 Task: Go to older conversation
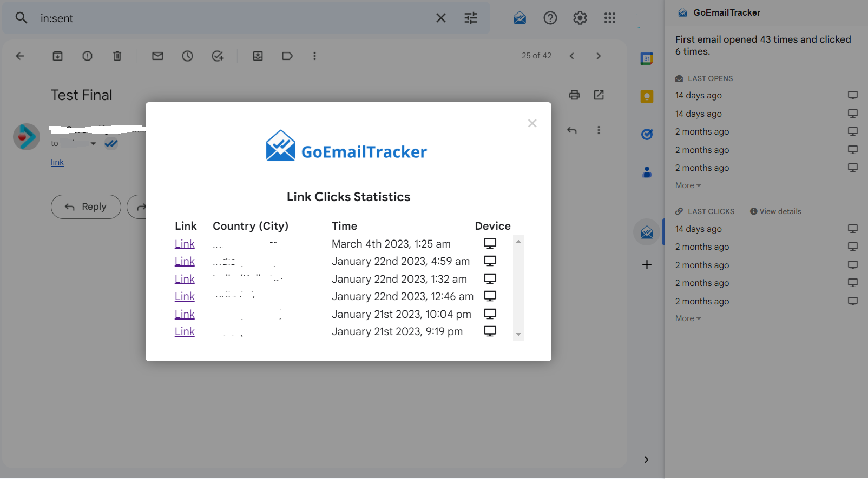(x=599, y=56)
